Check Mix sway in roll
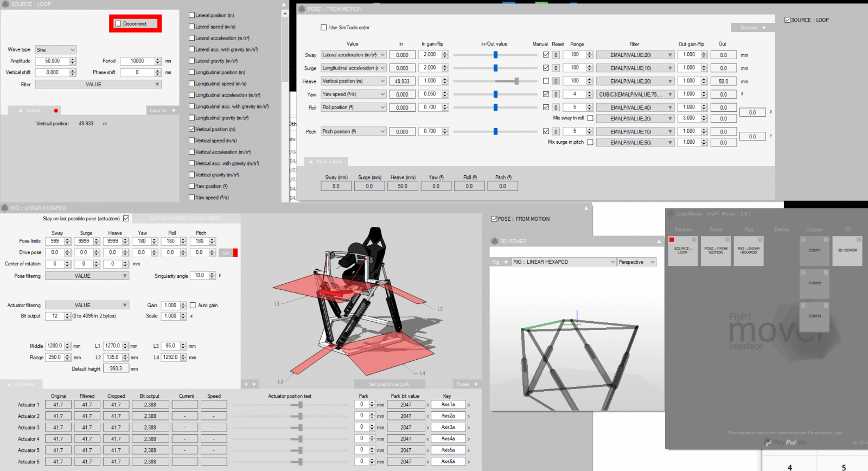Viewport: 868px width, 471px height. 590,118
